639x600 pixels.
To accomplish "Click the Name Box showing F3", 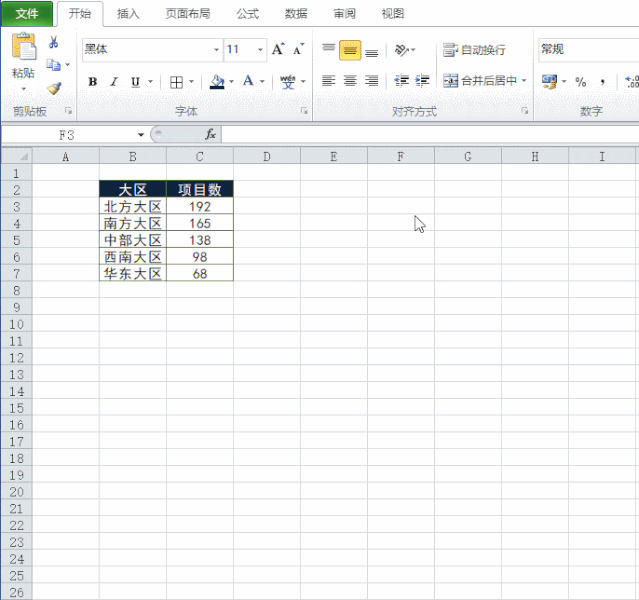I will pos(67,135).
